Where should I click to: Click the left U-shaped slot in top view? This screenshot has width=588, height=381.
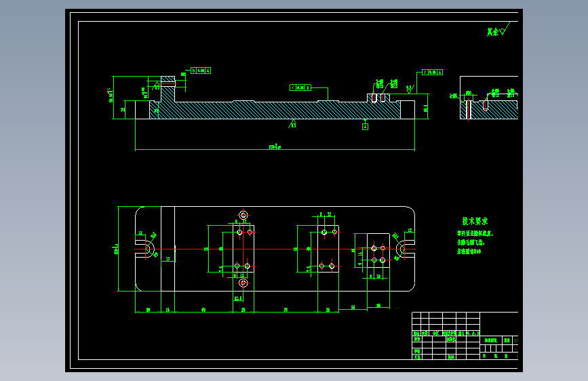(x=145, y=249)
